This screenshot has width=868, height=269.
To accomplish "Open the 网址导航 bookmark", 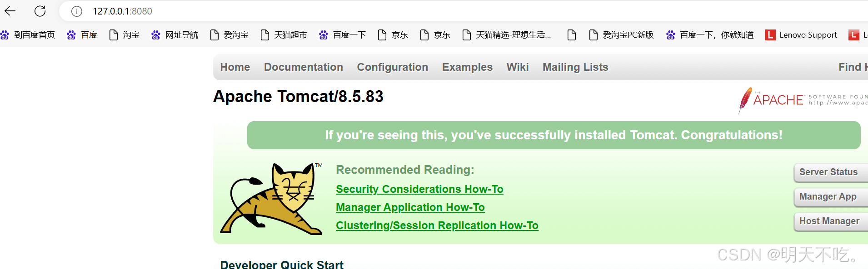I will (175, 35).
